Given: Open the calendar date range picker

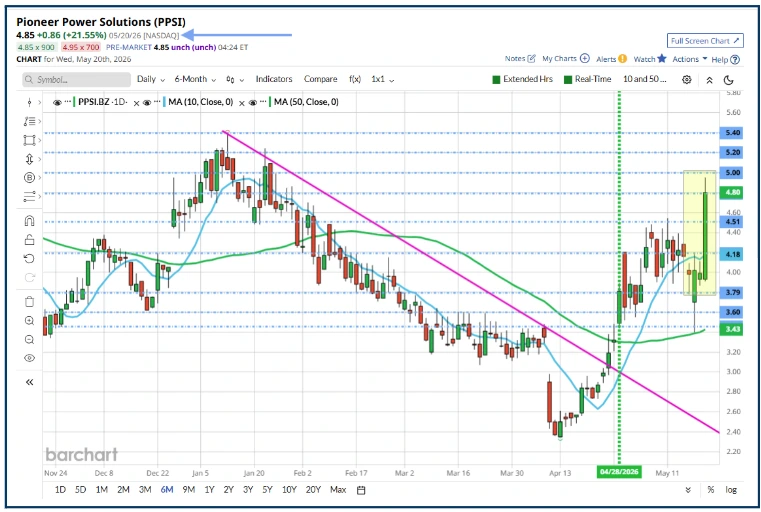Looking at the screenshot, I should [x=361, y=490].
